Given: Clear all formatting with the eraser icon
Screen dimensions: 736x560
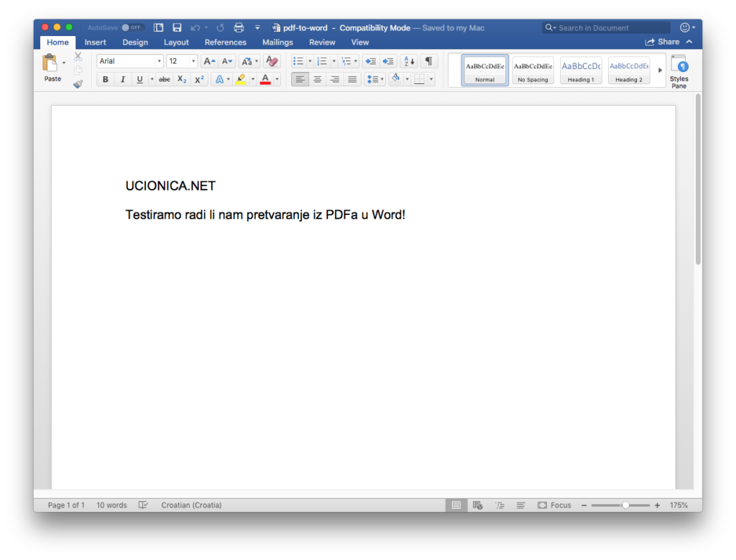Looking at the screenshot, I should pyautogui.click(x=272, y=61).
